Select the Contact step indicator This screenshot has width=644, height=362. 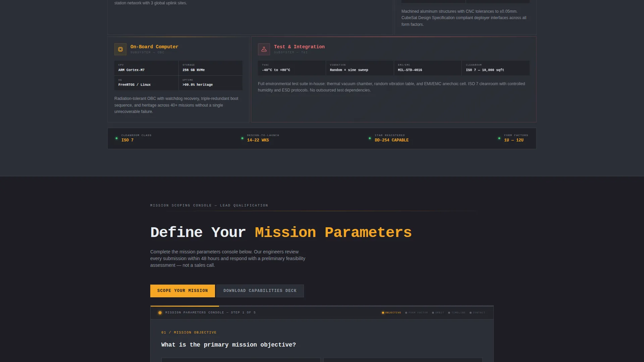point(477,313)
